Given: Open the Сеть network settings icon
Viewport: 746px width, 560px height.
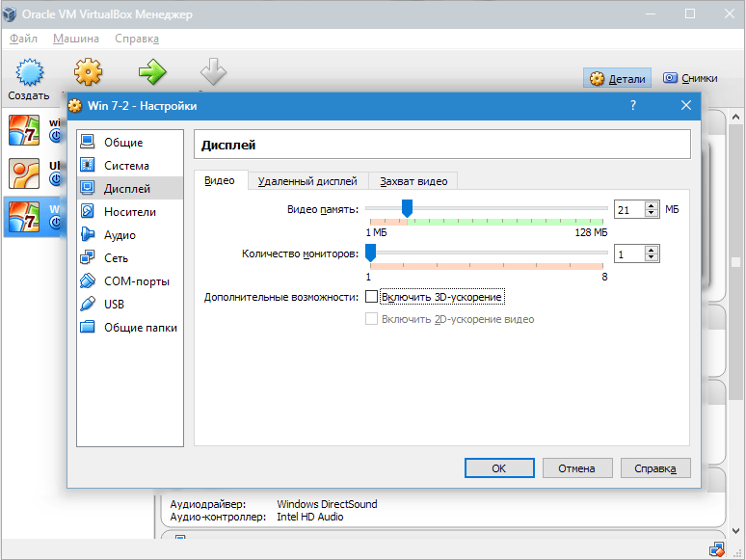Looking at the screenshot, I should pyautogui.click(x=88, y=258).
